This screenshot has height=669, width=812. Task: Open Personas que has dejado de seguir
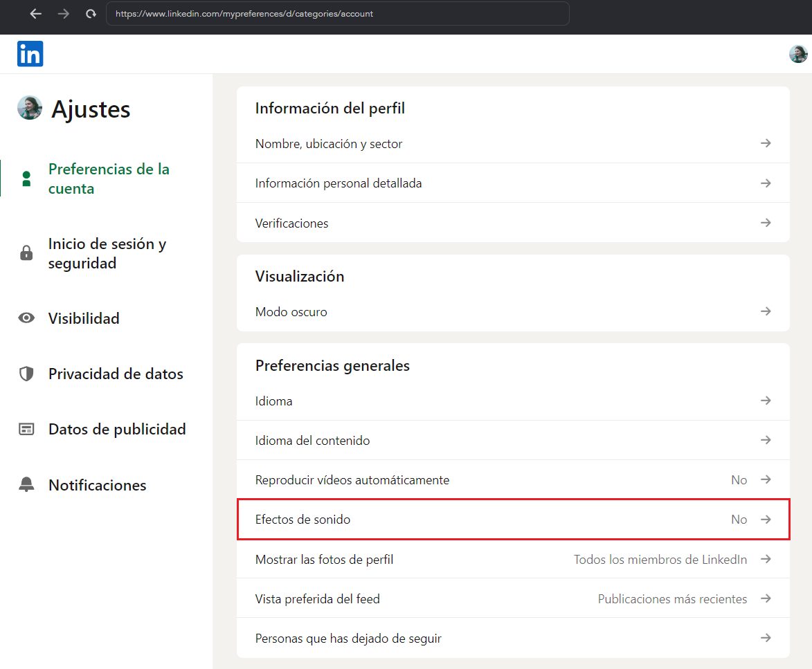512,639
